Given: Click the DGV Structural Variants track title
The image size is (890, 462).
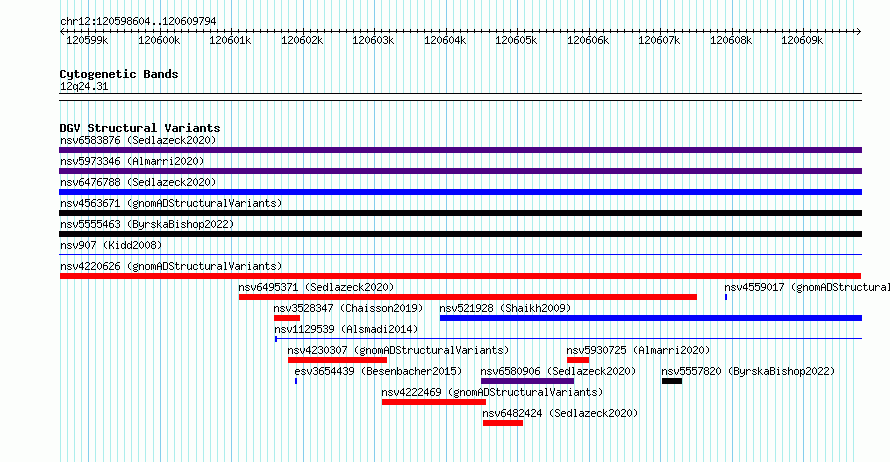Looking at the screenshot, I should [x=140, y=128].
